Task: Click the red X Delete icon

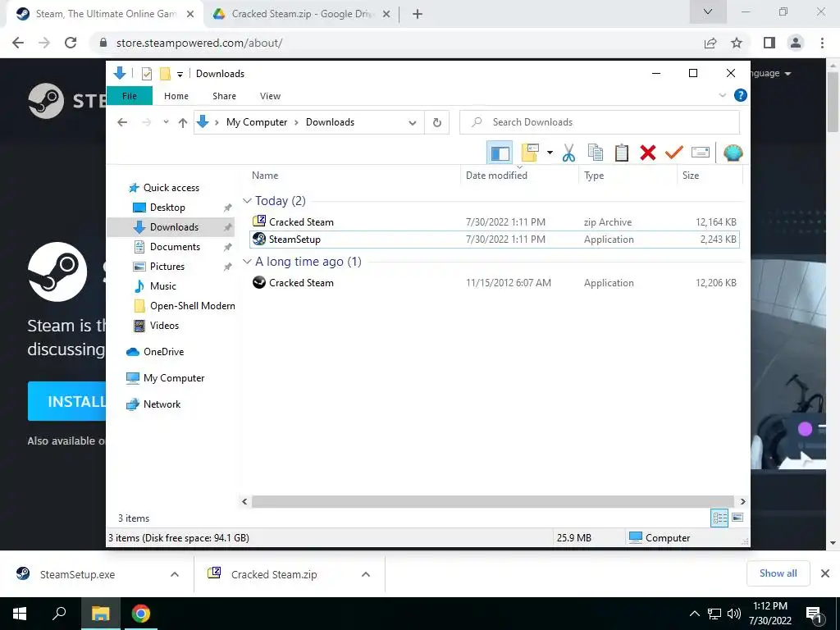Action: pyautogui.click(x=648, y=153)
